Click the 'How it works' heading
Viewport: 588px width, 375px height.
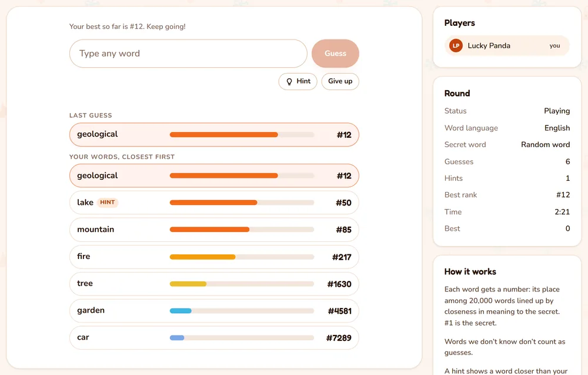470,272
